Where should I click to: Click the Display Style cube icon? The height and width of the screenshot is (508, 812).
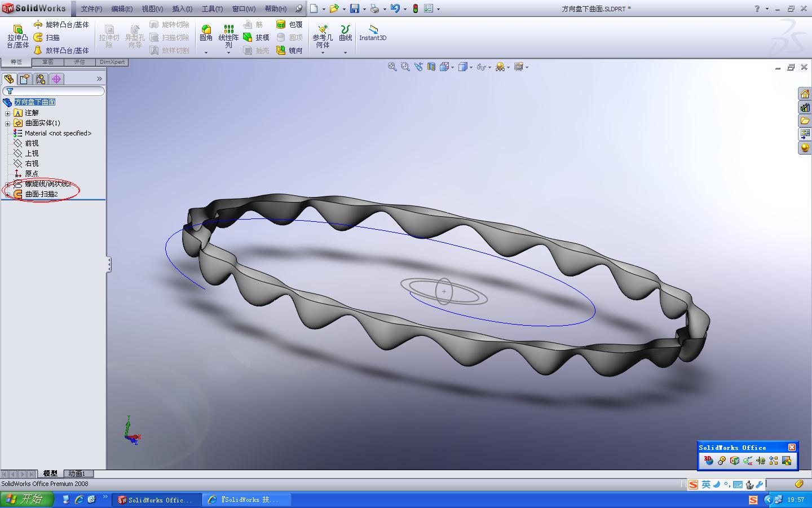(x=462, y=67)
